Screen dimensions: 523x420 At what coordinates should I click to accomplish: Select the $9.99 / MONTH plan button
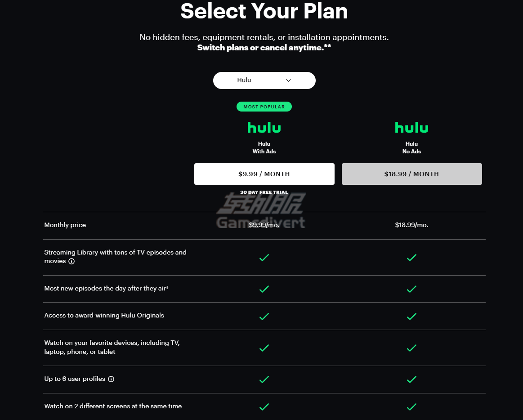(264, 174)
